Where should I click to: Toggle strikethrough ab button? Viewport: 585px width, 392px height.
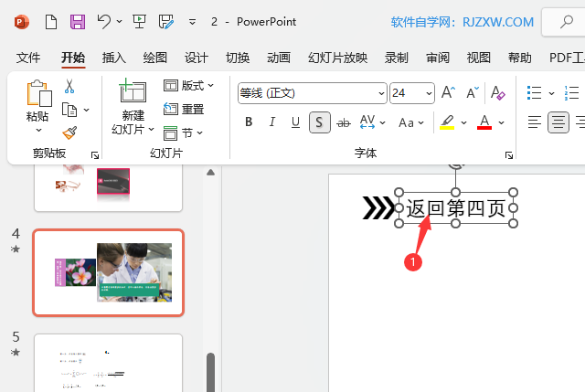point(344,122)
